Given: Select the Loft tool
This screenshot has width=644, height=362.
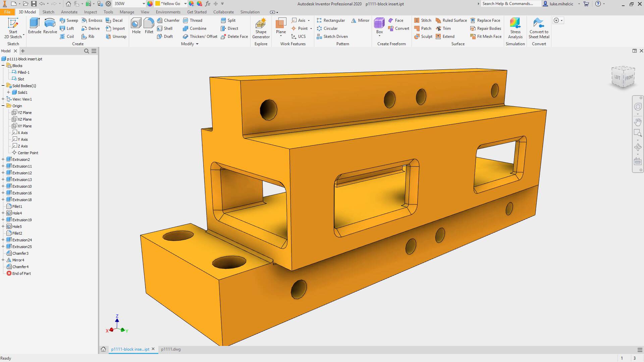Looking at the screenshot, I should coord(67,28).
